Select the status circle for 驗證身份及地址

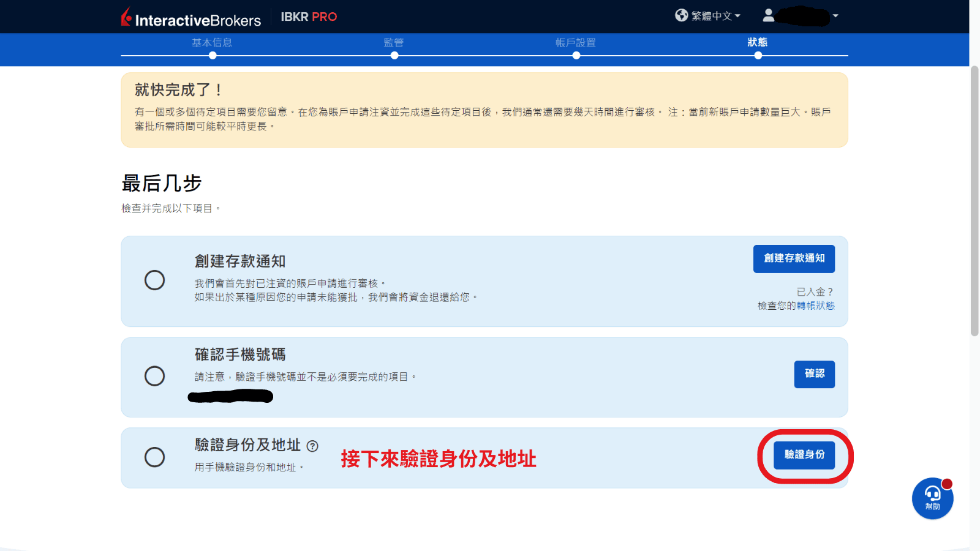coord(155,457)
